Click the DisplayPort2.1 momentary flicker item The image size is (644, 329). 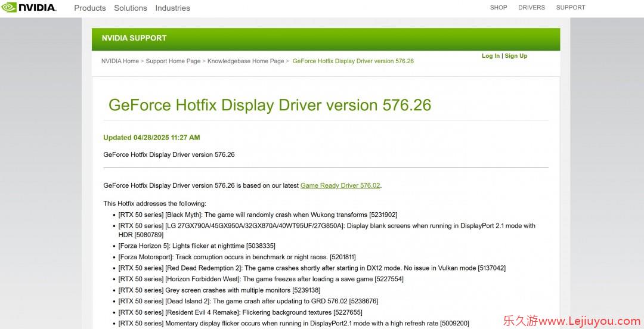click(x=293, y=324)
